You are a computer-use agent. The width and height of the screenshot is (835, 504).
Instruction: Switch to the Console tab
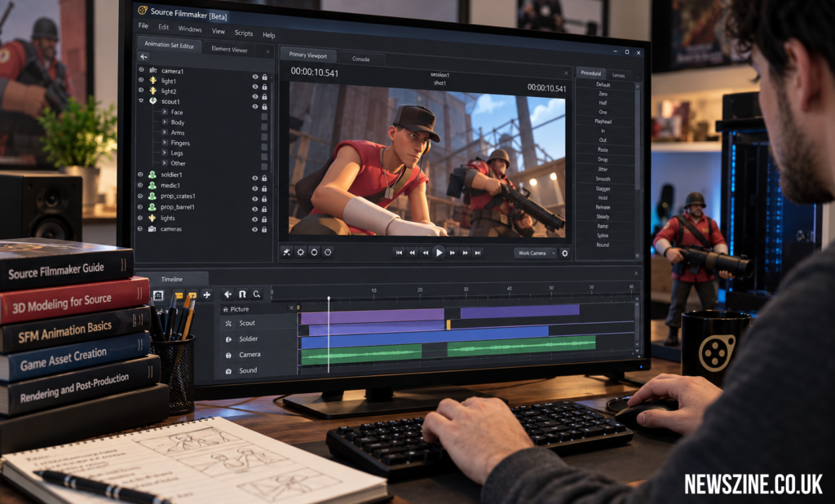360,60
